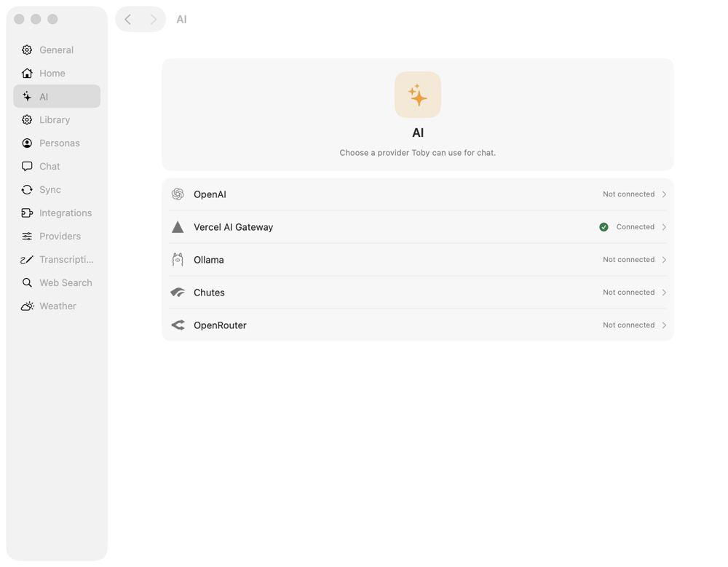
Task: Click the Vercel triangle logo
Action: (178, 226)
